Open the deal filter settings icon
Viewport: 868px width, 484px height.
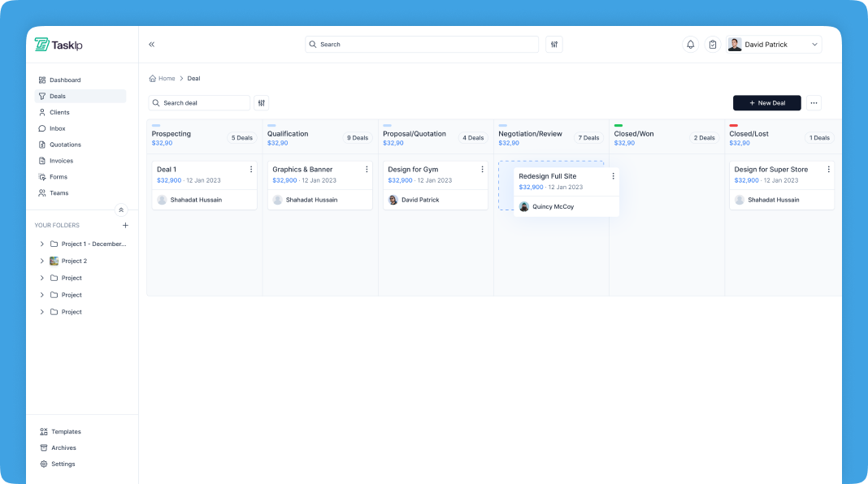tap(261, 103)
